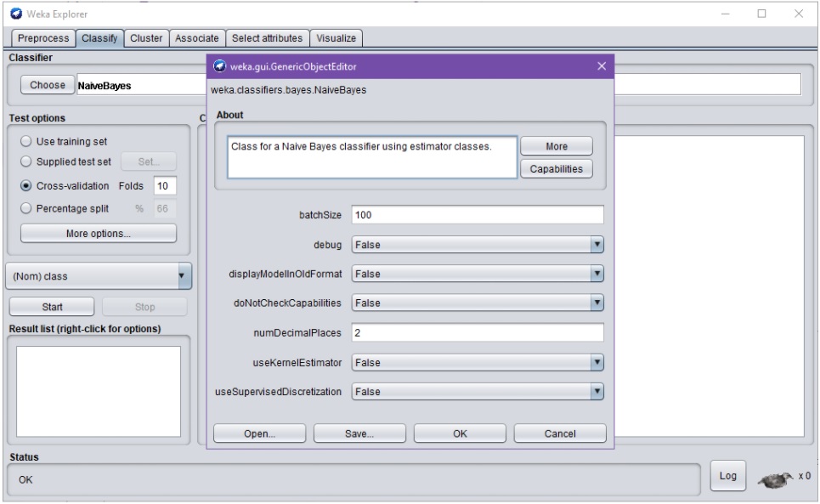Click the Weka bird status icon beside Log

pyautogui.click(x=776, y=479)
